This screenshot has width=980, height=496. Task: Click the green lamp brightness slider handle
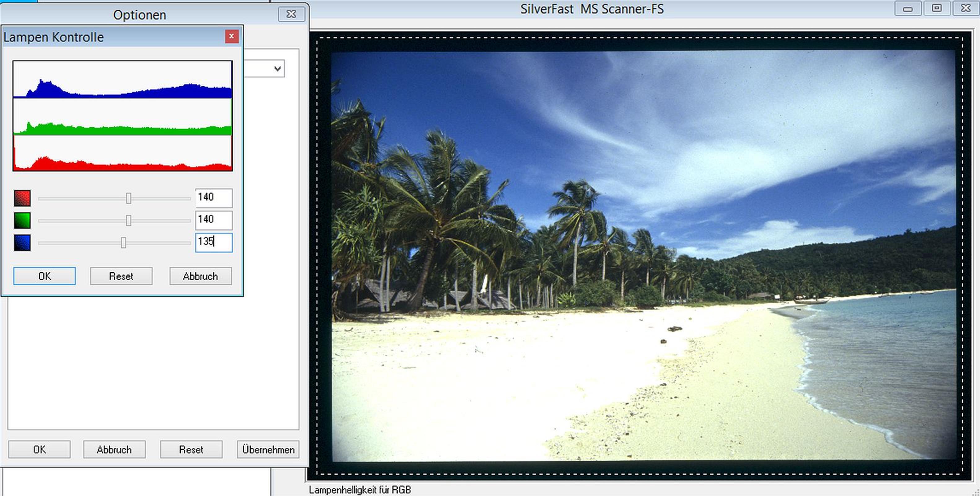pos(129,220)
